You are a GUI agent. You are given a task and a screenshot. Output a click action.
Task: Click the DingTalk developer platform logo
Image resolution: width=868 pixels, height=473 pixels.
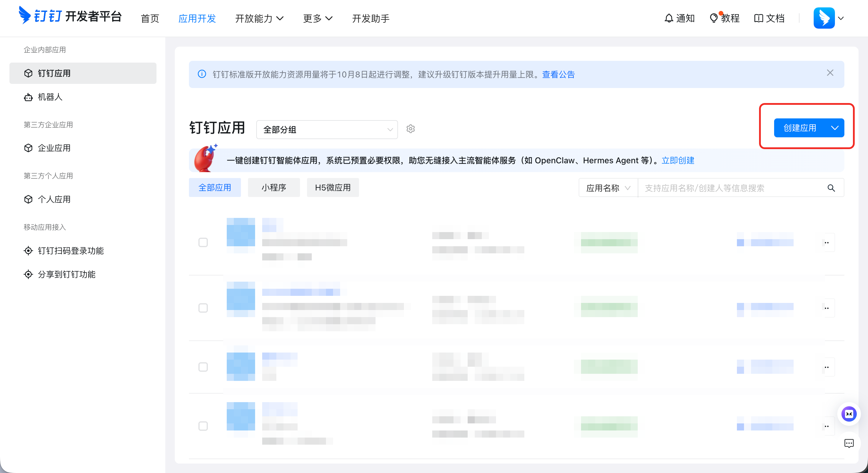70,16
